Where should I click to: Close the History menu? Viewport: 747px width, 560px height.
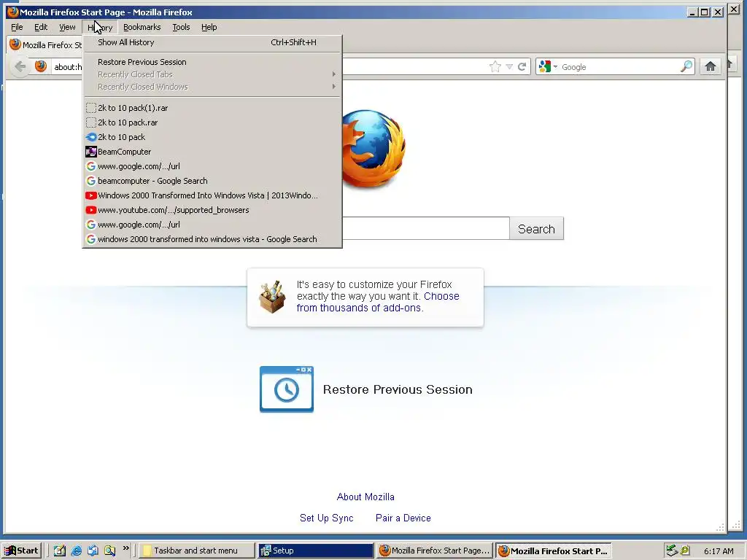[x=100, y=27]
